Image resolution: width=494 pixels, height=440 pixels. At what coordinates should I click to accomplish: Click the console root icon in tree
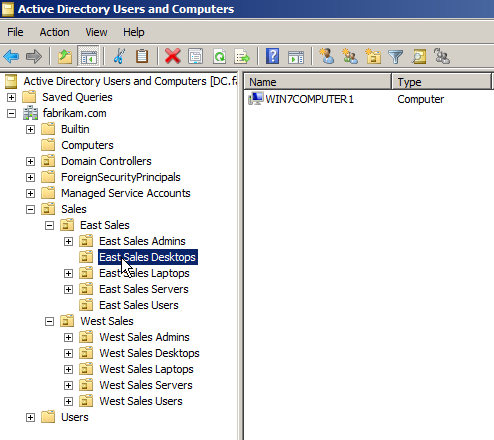pos(11,81)
